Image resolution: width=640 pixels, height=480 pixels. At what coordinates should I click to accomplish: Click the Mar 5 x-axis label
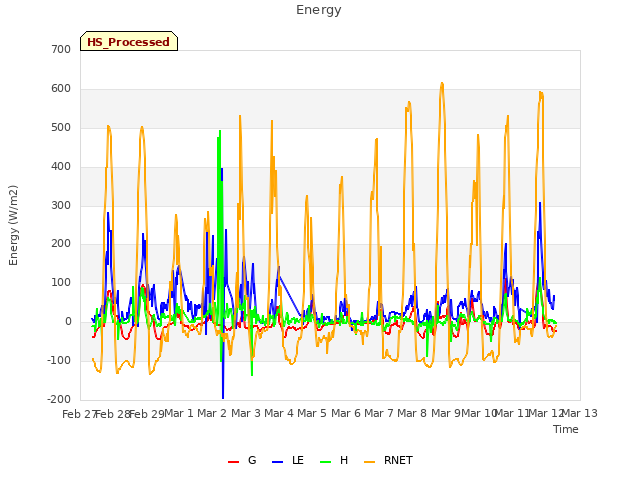point(312,413)
